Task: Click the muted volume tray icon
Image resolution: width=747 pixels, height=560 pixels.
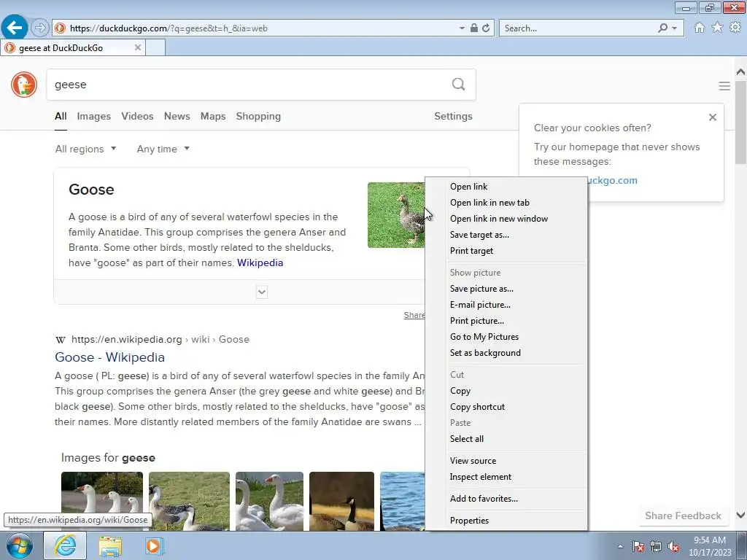Action: coord(673,547)
